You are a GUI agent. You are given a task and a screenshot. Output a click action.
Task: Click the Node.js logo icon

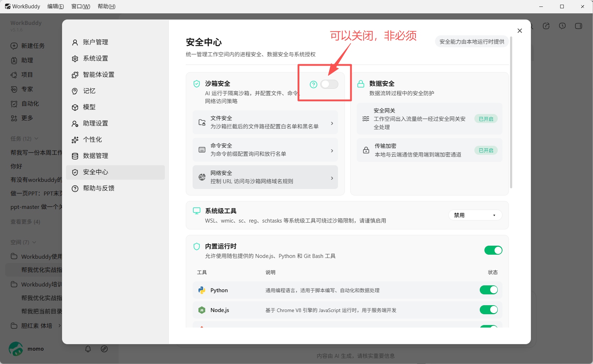click(202, 310)
